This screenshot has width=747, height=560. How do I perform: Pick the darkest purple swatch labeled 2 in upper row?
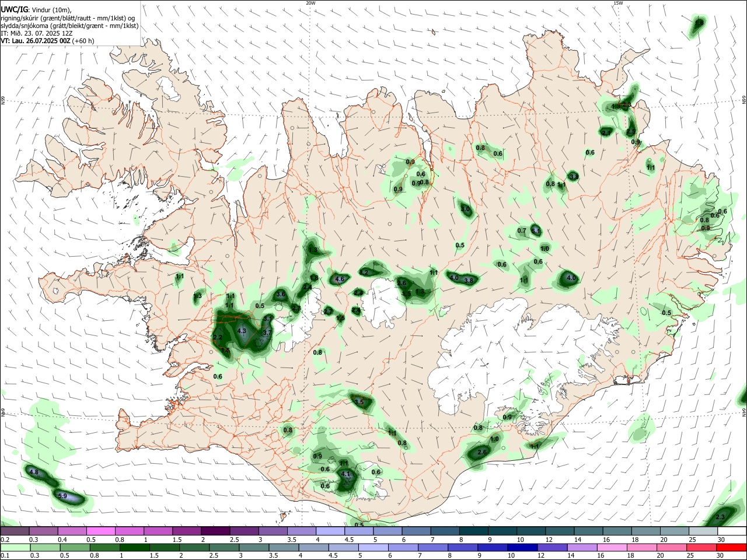[215, 531]
